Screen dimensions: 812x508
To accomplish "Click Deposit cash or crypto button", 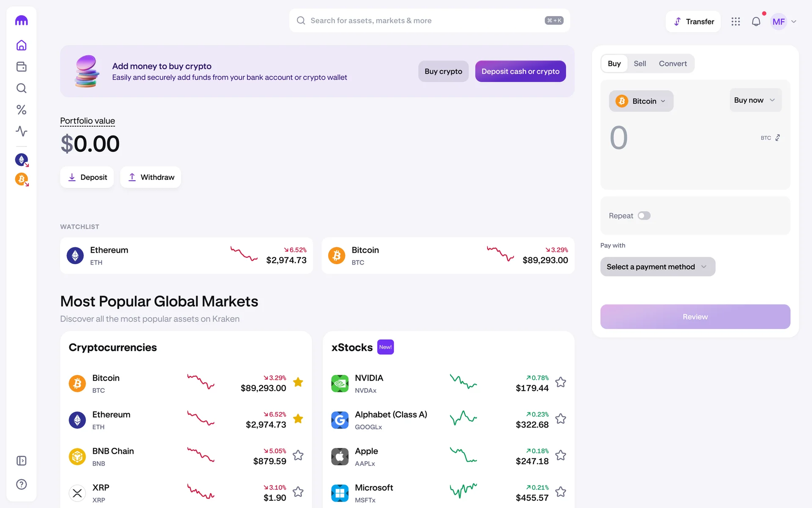I will tap(520, 72).
